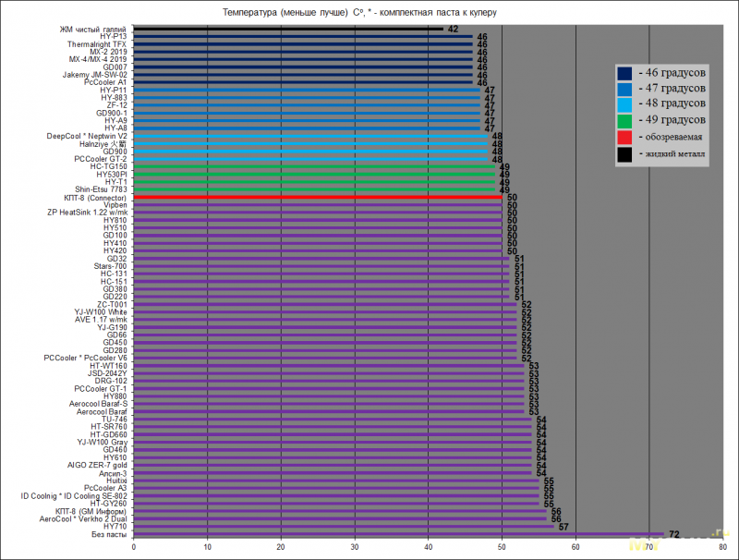Pick the light blue 48 градусов swatch

click(625, 104)
